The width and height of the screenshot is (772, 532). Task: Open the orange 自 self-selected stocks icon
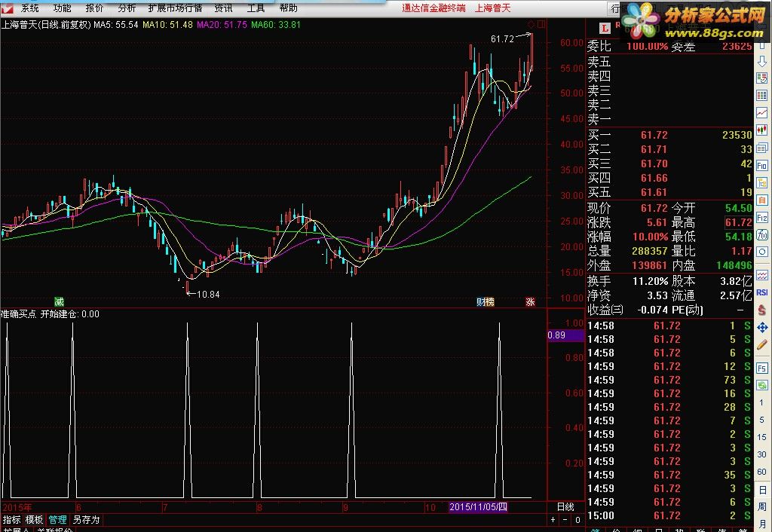point(761,200)
